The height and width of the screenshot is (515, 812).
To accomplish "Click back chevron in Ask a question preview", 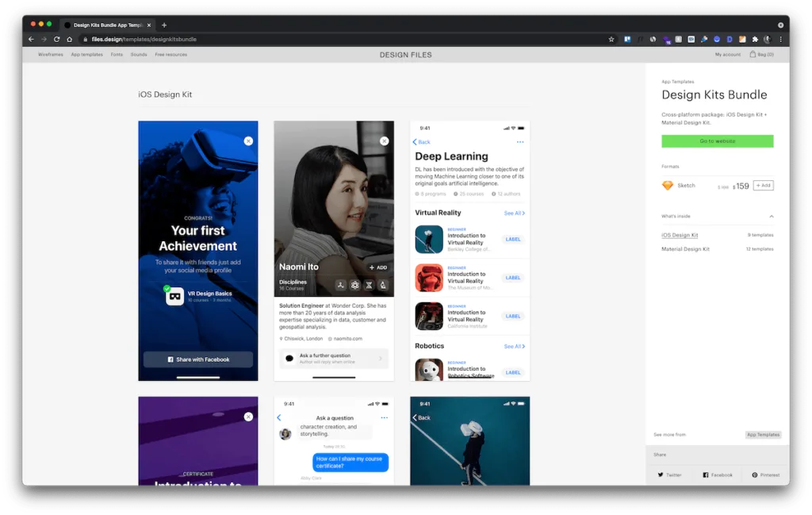I will click(279, 417).
